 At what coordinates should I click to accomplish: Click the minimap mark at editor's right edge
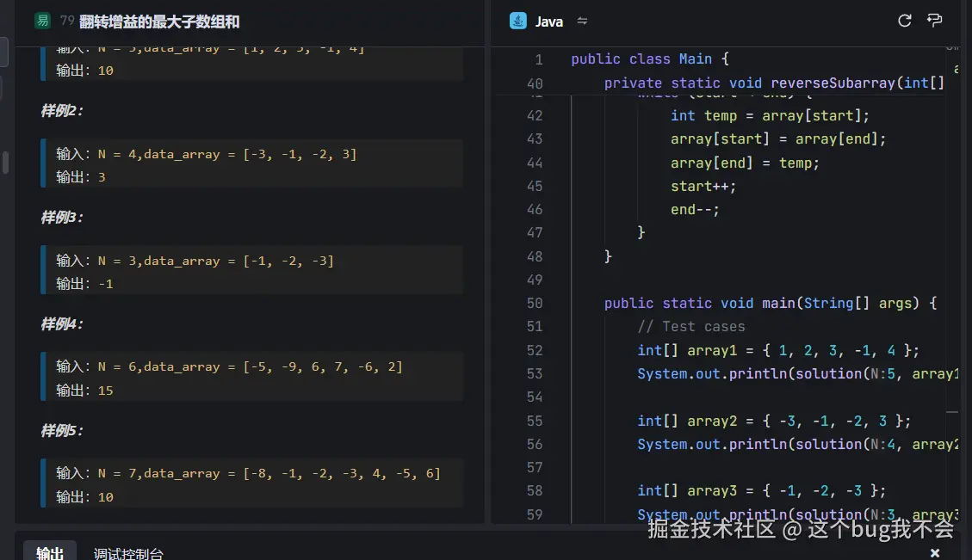pyautogui.click(x=951, y=412)
